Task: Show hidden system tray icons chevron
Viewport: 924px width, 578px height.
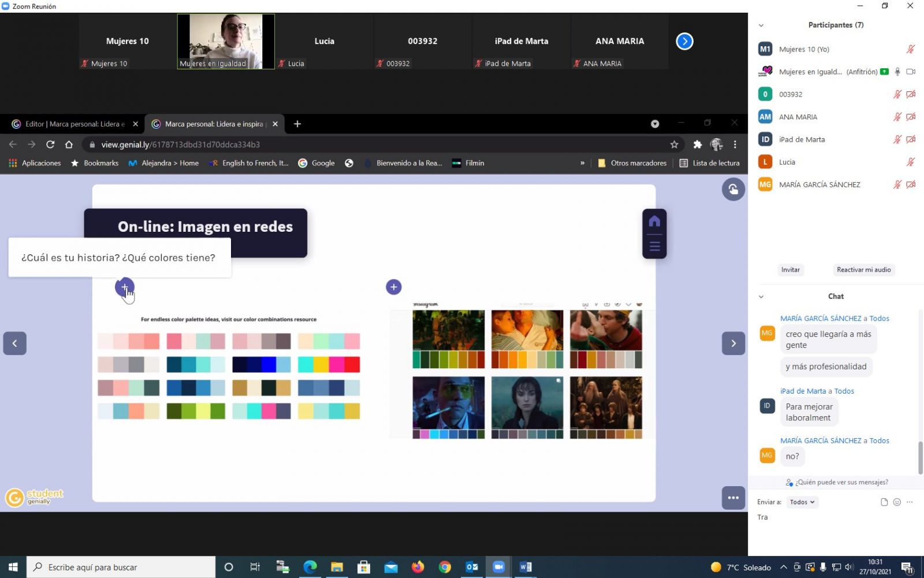Action: [x=783, y=567]
